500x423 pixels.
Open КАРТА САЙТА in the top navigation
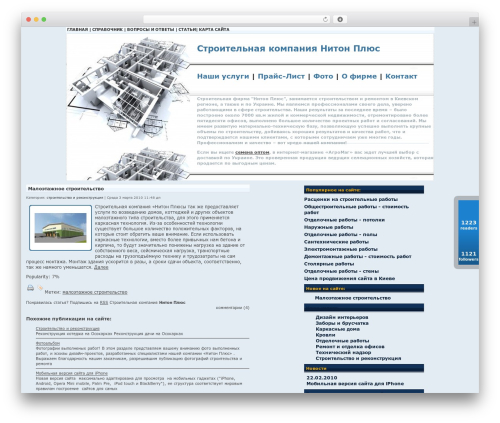(214, 30)
